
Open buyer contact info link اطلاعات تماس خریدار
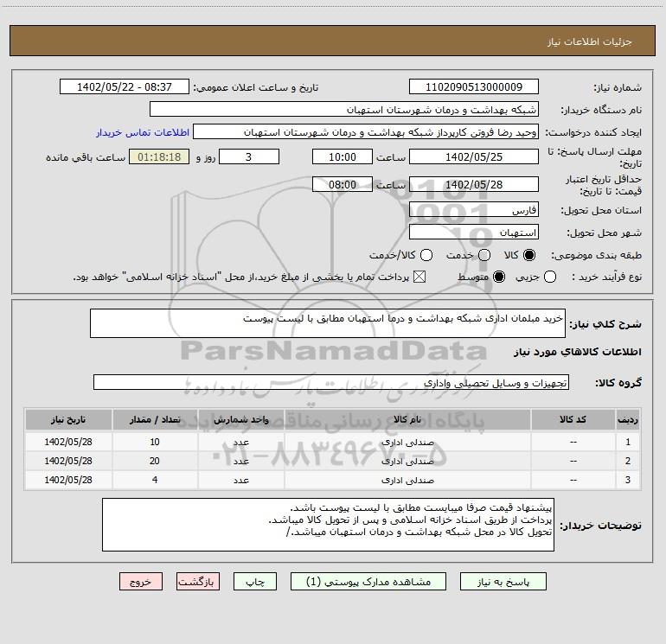click(143, 132)
